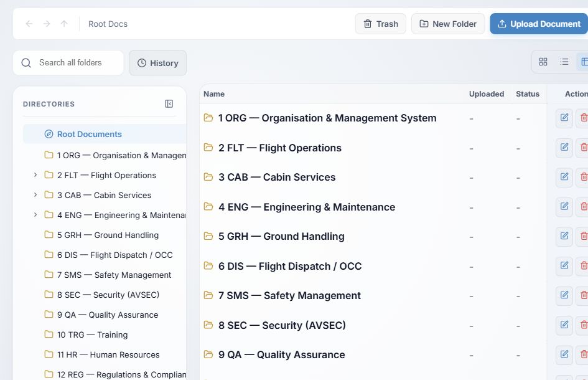Delete the 9 QA folder row

click(x=583, y=355)
